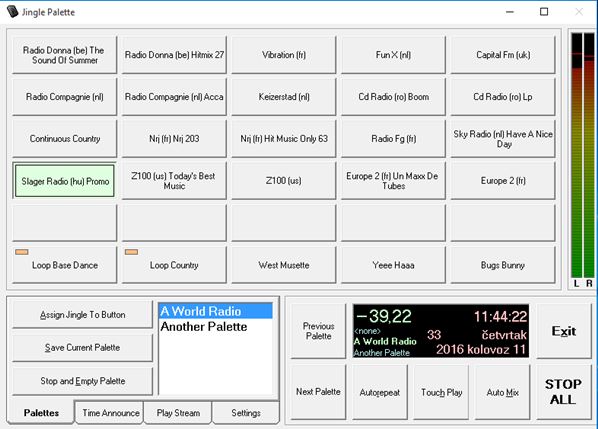Screen dimensions: 598x429
Task: Go to the Next Palette
Action: point(318,392)
